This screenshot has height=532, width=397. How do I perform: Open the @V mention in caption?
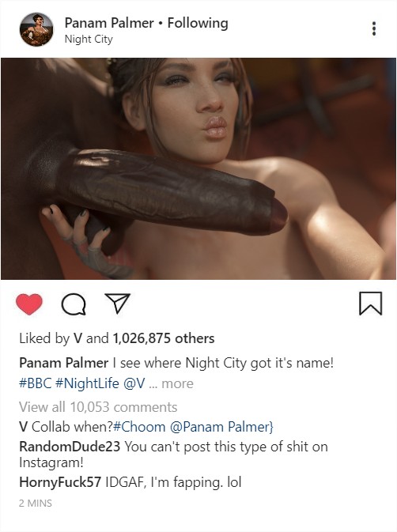[134, 383]
